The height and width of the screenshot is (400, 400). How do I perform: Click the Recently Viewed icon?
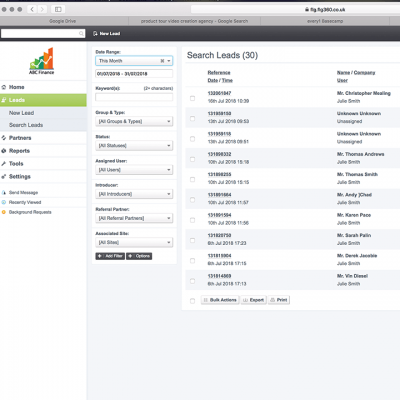click(4, 202)
